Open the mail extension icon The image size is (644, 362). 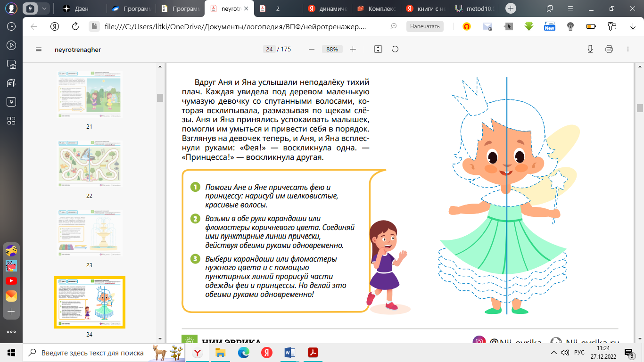(x=487, y=27)
